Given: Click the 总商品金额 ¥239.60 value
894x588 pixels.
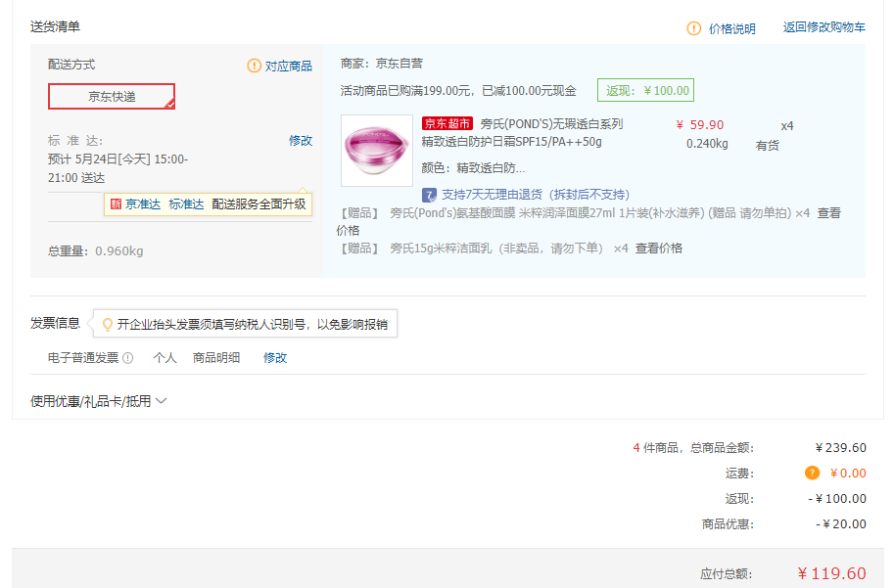Looking at the screenshot, I should click(x=841, y=448).
